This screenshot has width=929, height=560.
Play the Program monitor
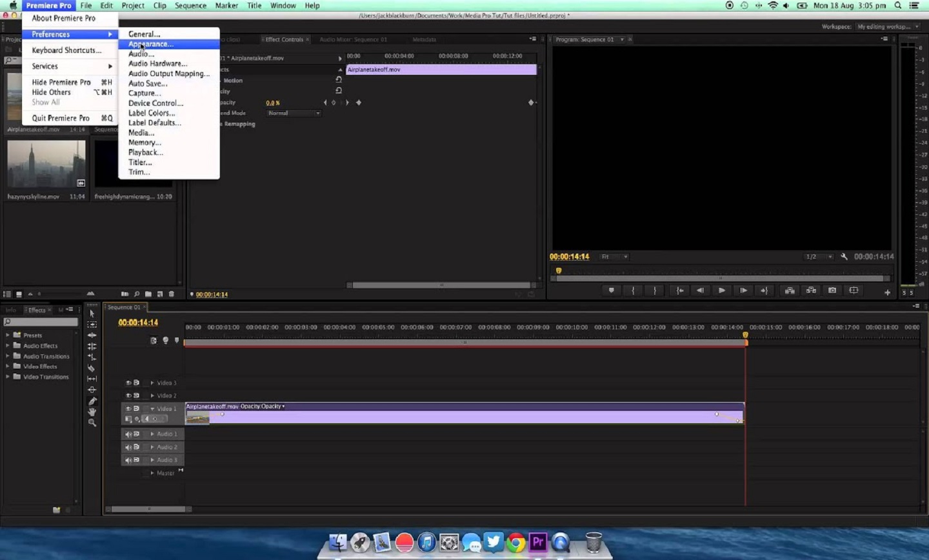(722, 290)
